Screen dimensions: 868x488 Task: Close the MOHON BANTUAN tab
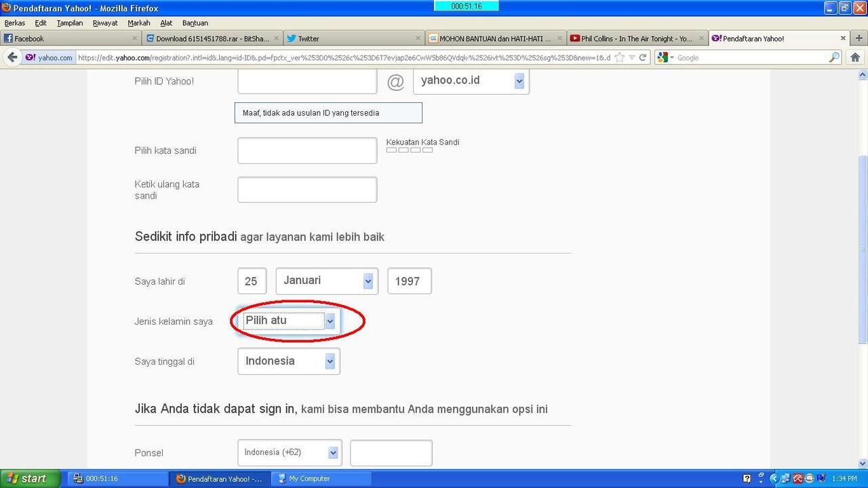pos(559,39)
